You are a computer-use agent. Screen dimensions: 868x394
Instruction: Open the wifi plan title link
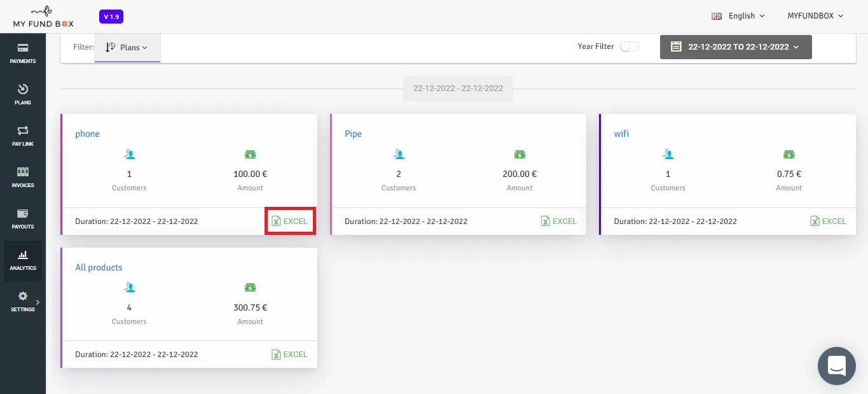(622, 134)
